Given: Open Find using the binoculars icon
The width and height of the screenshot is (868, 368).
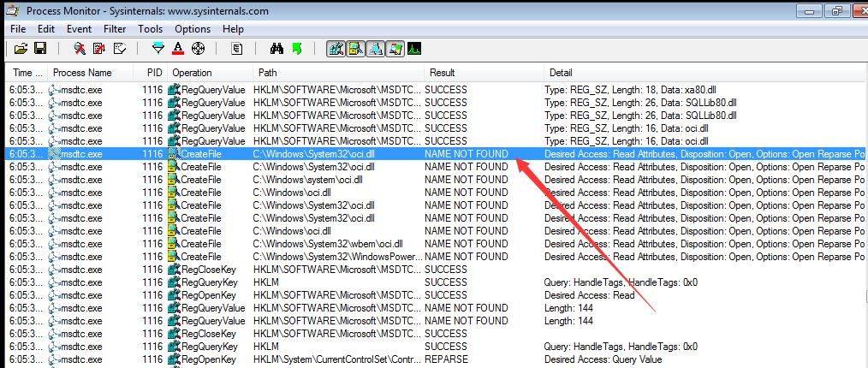Looking at the screenshot, I should click(x=276, y=49).
